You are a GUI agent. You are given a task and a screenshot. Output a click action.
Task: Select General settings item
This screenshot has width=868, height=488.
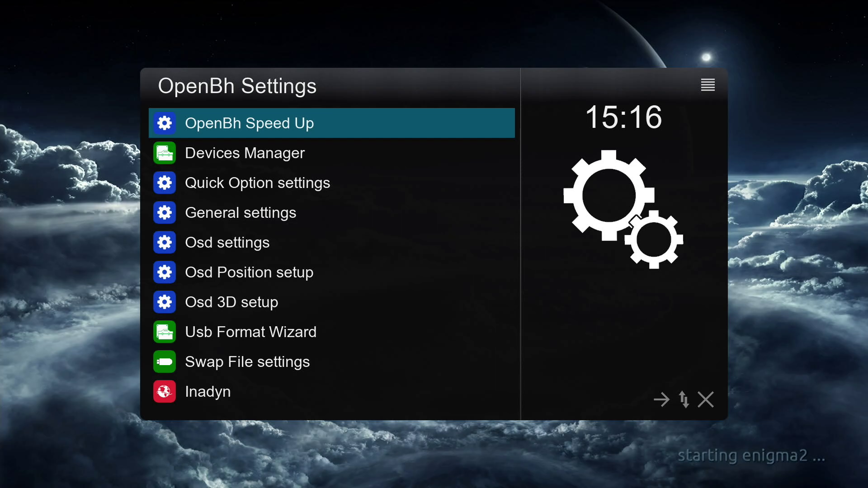(241, 212)
